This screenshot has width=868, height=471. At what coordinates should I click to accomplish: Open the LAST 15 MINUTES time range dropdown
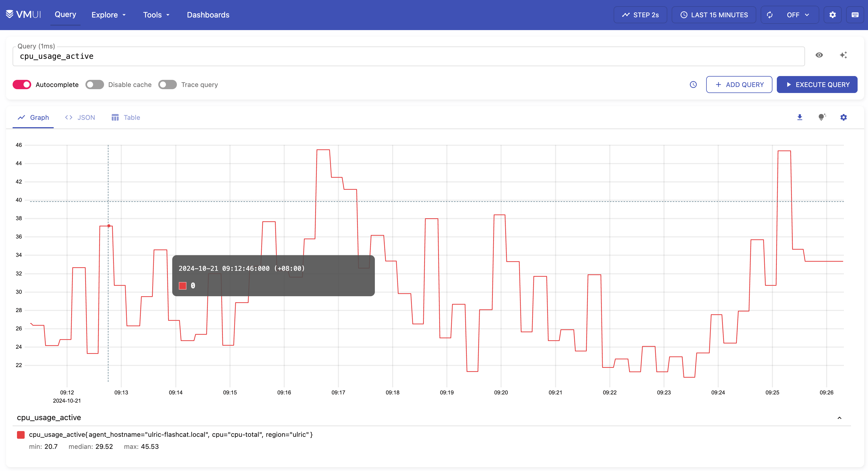coord(715,15)
